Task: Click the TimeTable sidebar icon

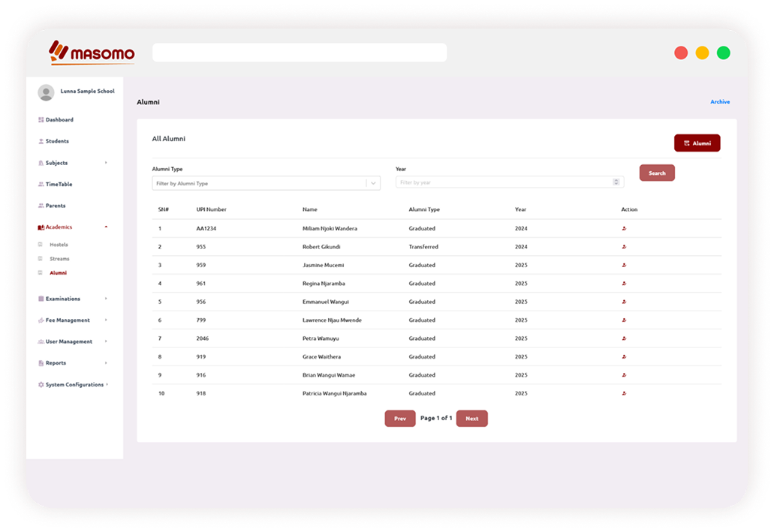Action: point(41,185)
